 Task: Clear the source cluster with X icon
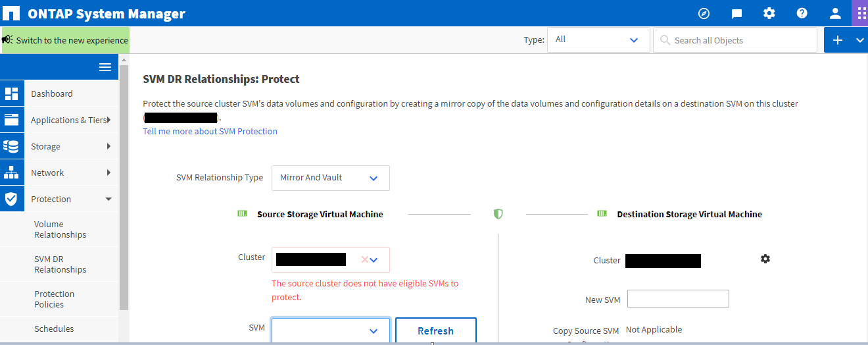365,260
